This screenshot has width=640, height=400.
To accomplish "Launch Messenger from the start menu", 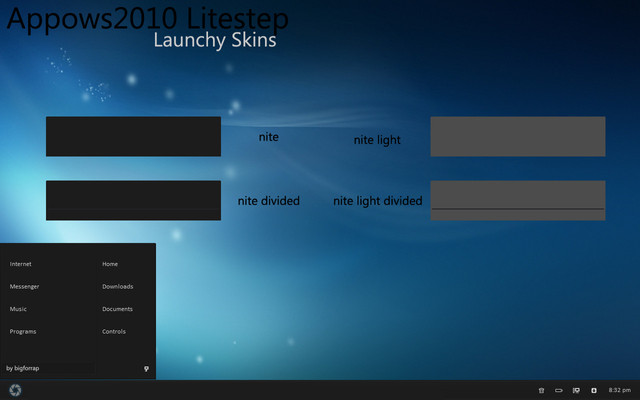I will click(24, 287).
